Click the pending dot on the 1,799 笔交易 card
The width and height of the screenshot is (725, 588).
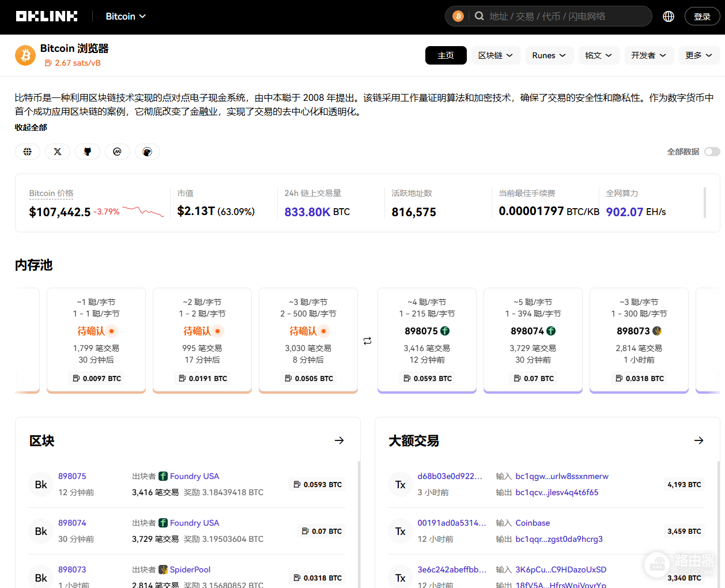pos(112,331)
